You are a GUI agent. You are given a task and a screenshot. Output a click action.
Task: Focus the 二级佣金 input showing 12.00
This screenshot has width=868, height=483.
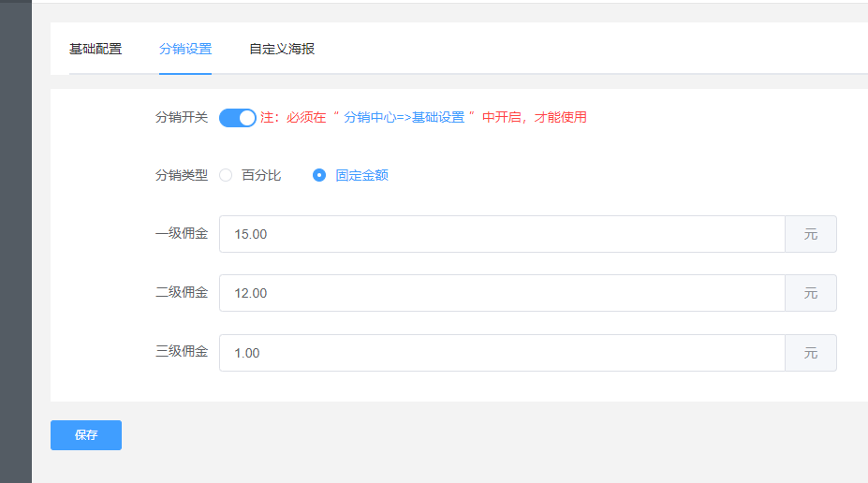(502, 293)
